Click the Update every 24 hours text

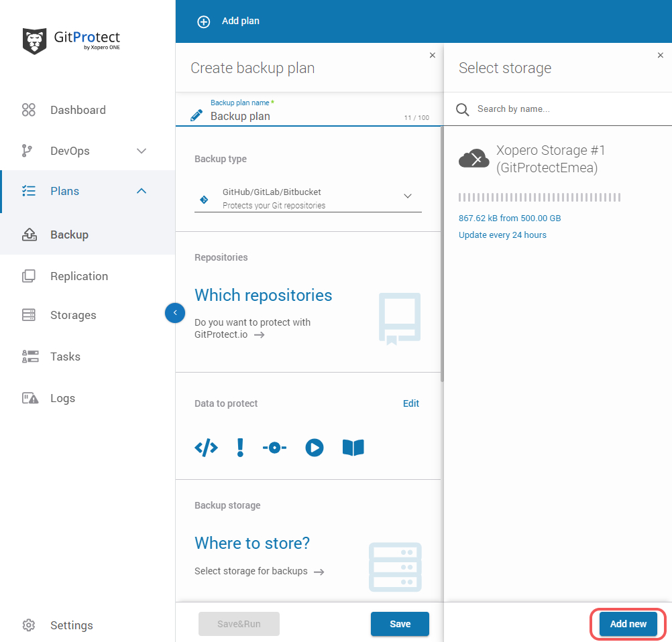point(502,235)
